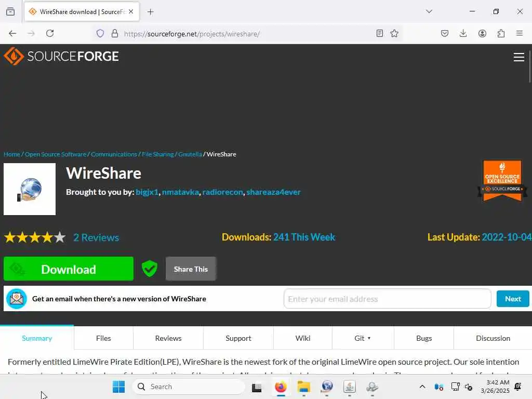The width and height of the screenshot is (532, 399).
Task: Click the star rating display
Action: (35, 237)
